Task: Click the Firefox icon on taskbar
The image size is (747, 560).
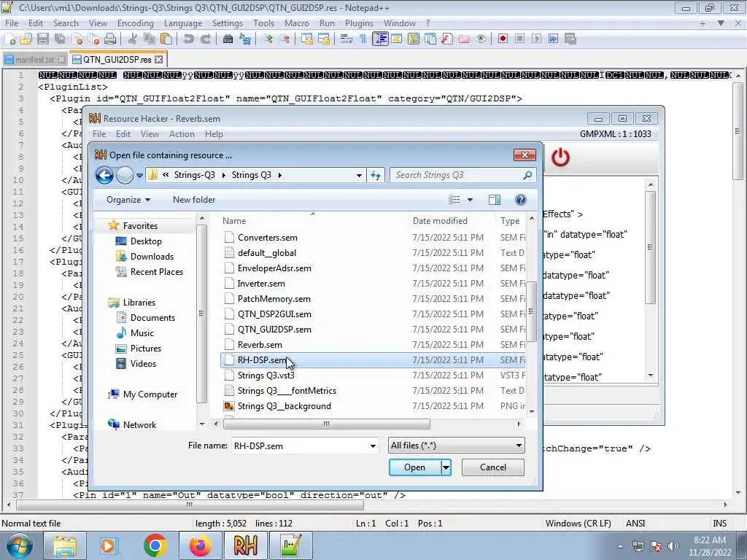Action: (200, 545)
